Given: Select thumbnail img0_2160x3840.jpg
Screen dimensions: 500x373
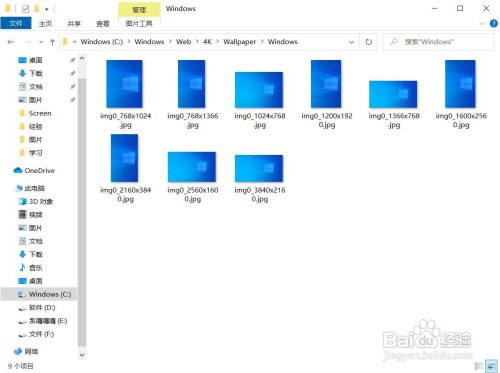Looking at the screenshot, I should [x=125, y=158].
